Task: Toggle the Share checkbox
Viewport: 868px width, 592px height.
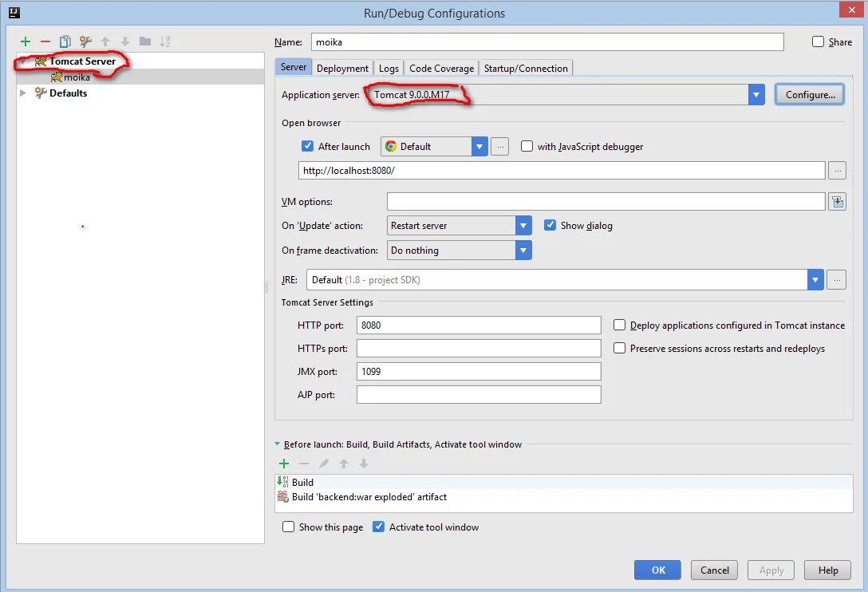Action: pyautogui.click(x=818, y=41)
